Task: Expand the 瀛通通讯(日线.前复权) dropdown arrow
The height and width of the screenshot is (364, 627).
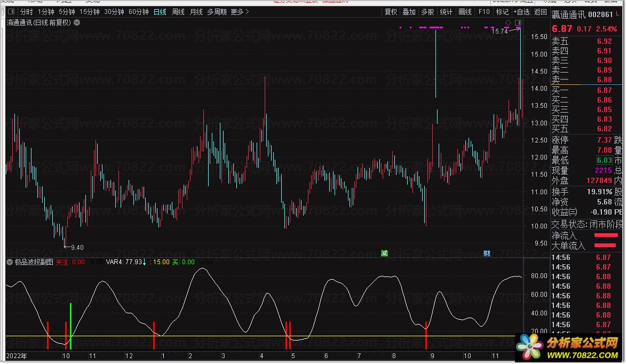Action: [77, 23]
